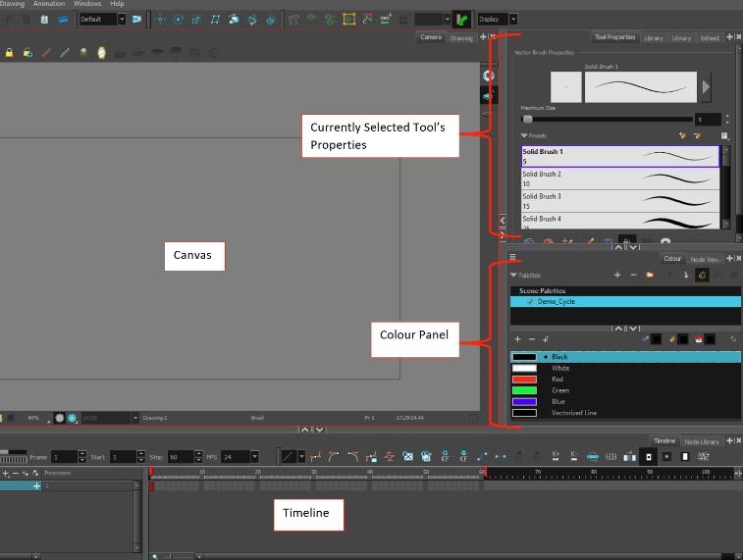This screenshot has width=743, height=560.
Task: Click the gear icon in the canvas status bar
Action: point(59,418)
